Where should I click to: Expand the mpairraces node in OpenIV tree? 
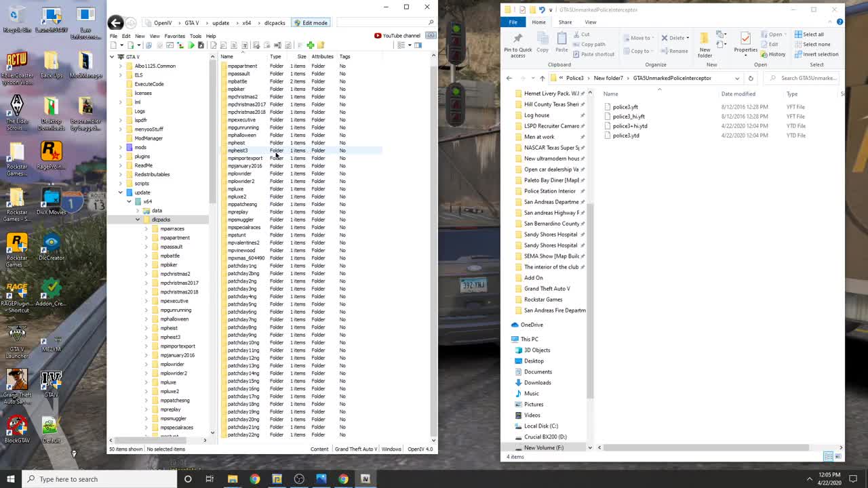[x=146, y=229]
